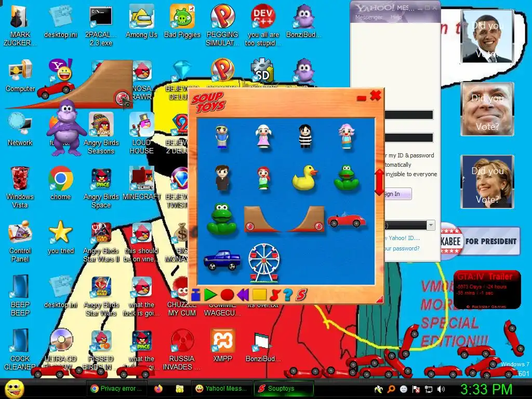Viewport: 532px width, 399px height.
Task: Expand the status dropdown in Yahoo Messenger
Action: click(x=431, y=225)
